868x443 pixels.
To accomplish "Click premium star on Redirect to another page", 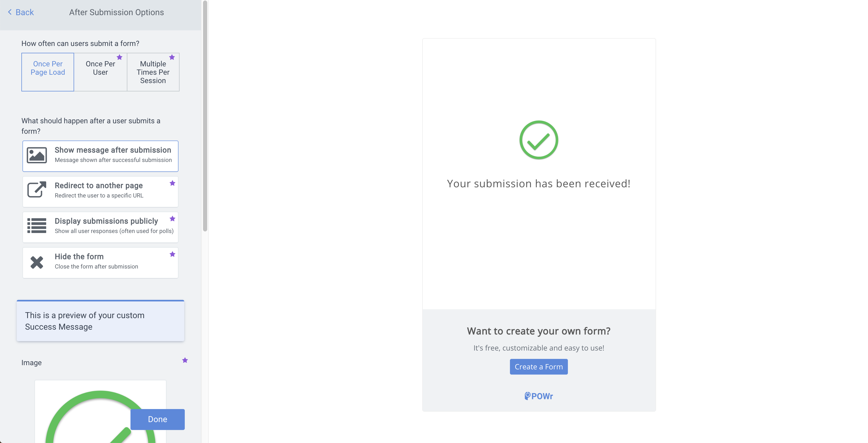I will point(173,183).
